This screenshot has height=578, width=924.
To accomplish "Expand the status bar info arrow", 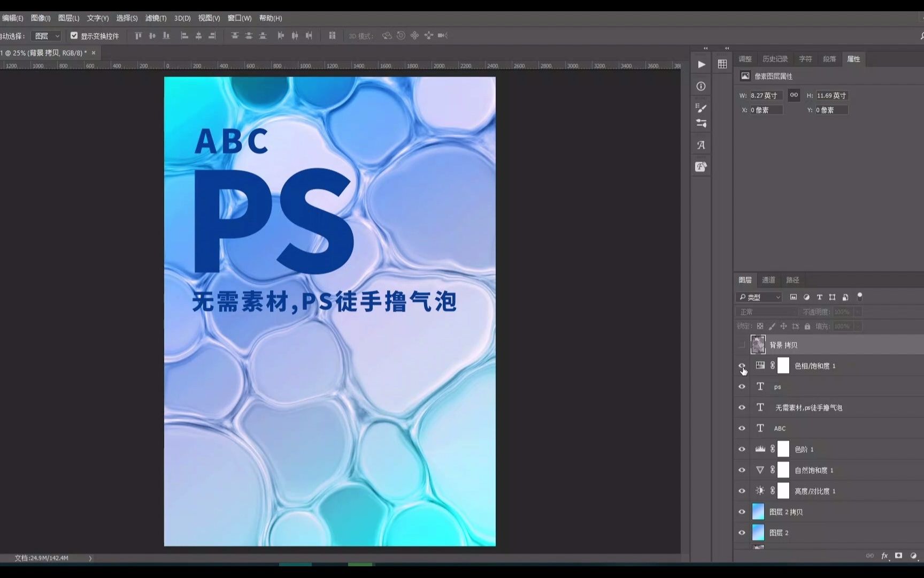I will point(90,558).
